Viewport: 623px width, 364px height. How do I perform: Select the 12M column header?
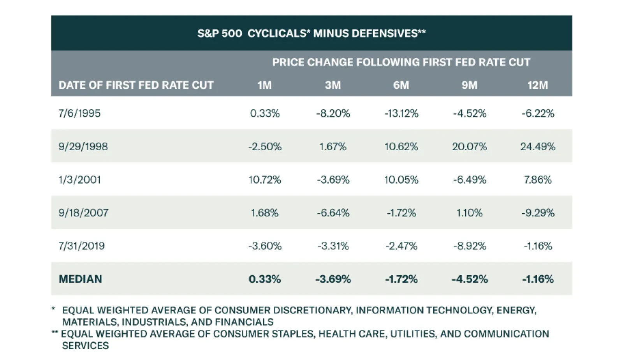coord(537,85)
